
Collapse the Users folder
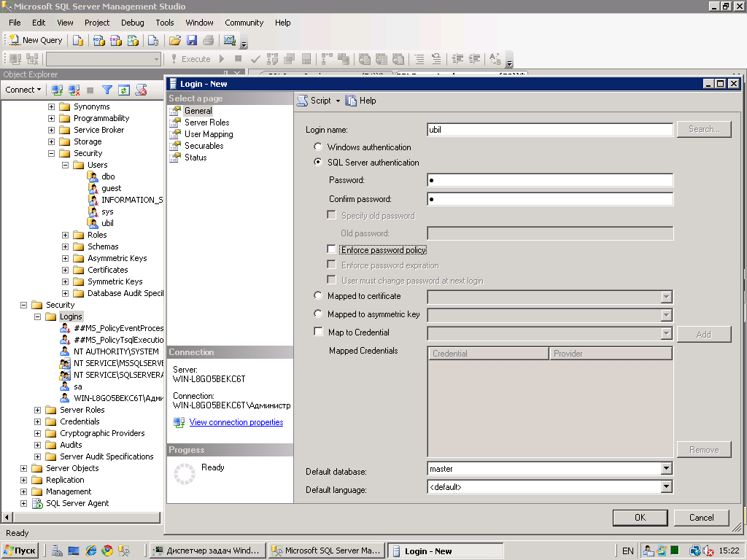(x=65, y=166)
